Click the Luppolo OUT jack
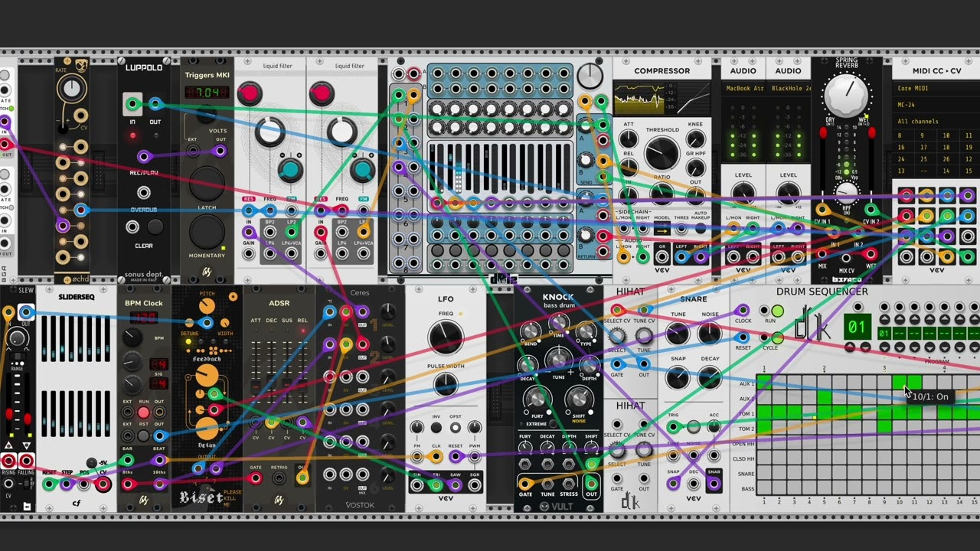This screenshot has width=980, height=551. click(155, 103)
